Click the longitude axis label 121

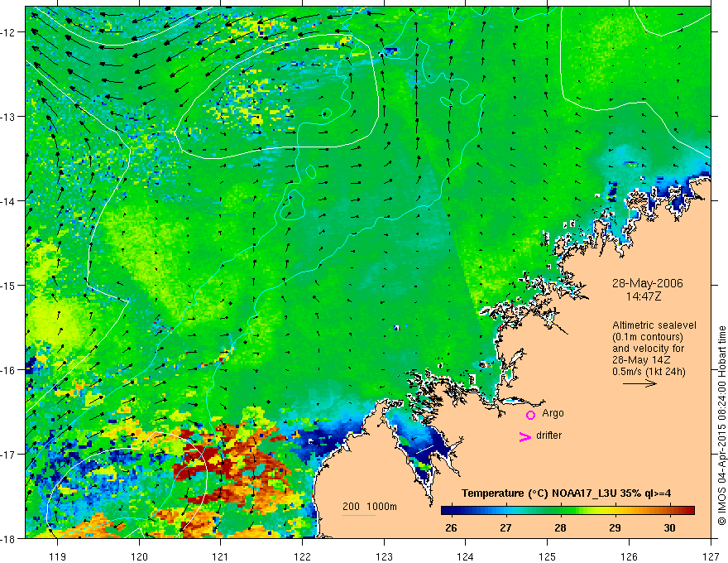pyautogui.click(x=221, y=556)
